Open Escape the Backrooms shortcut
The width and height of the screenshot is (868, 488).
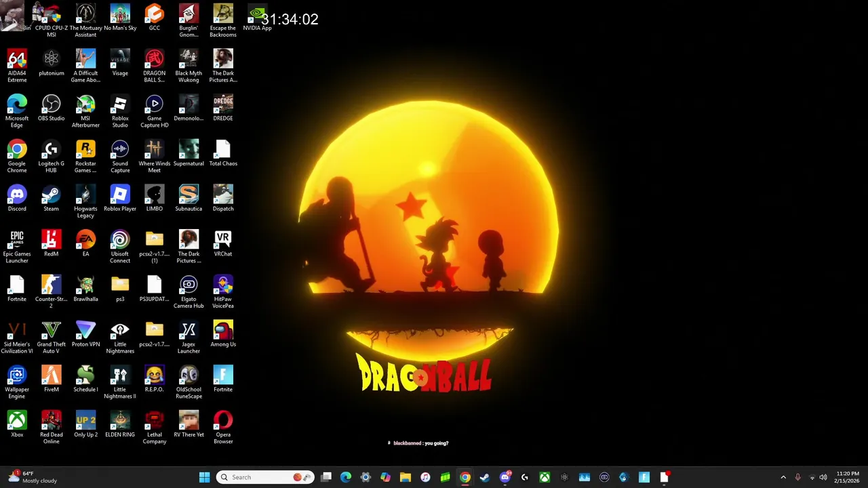(x=223, y=20)
